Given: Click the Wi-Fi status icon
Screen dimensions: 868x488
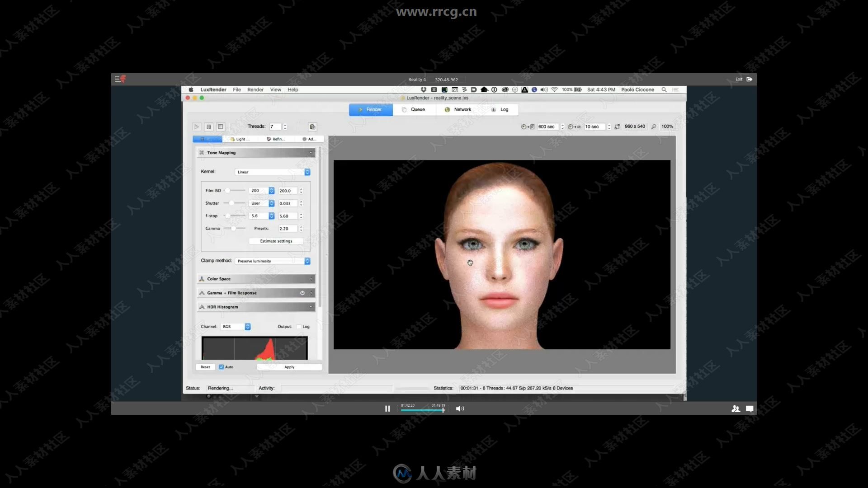Looking at the screenshot, I should click(x=554, y=89).
